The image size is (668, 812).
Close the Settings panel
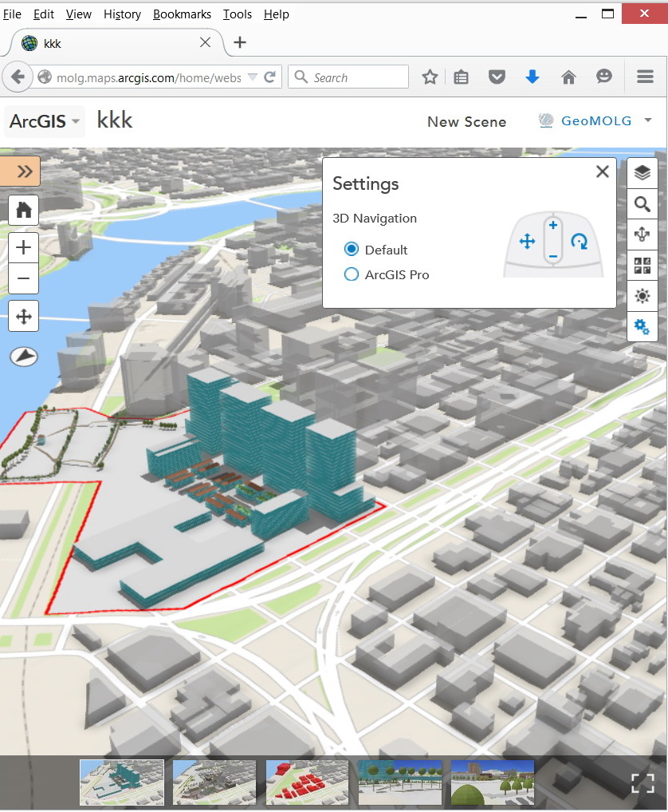pyautogui.click(x=603, y=171)
